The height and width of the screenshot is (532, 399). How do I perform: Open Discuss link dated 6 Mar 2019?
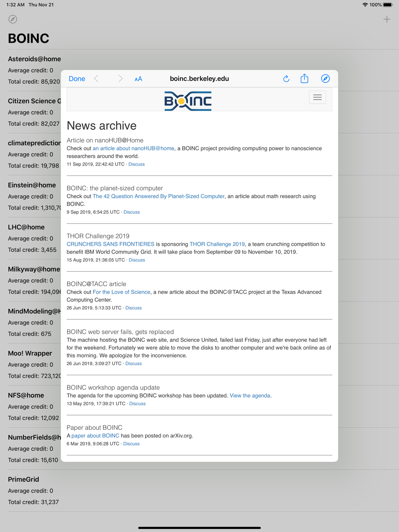coord(131,443)
